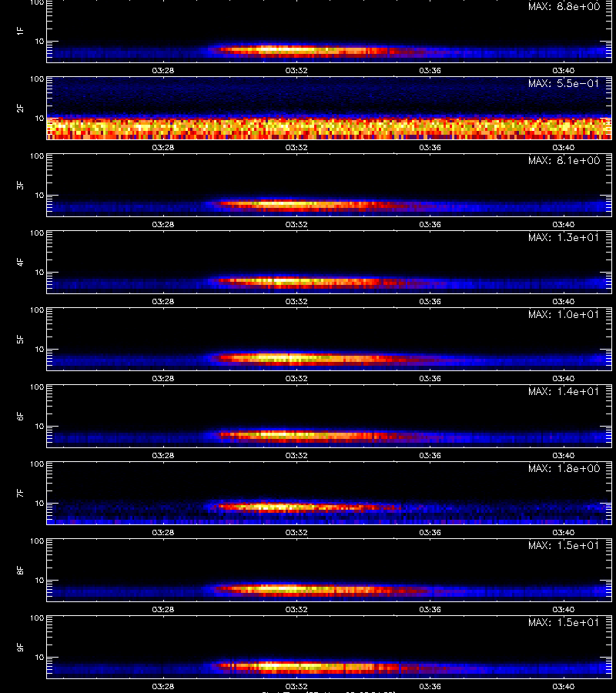Click the 'MAX: 1.5e+01' label in panel 8F
This screenshot has width=616, height=693.
[x=564, y=545]
